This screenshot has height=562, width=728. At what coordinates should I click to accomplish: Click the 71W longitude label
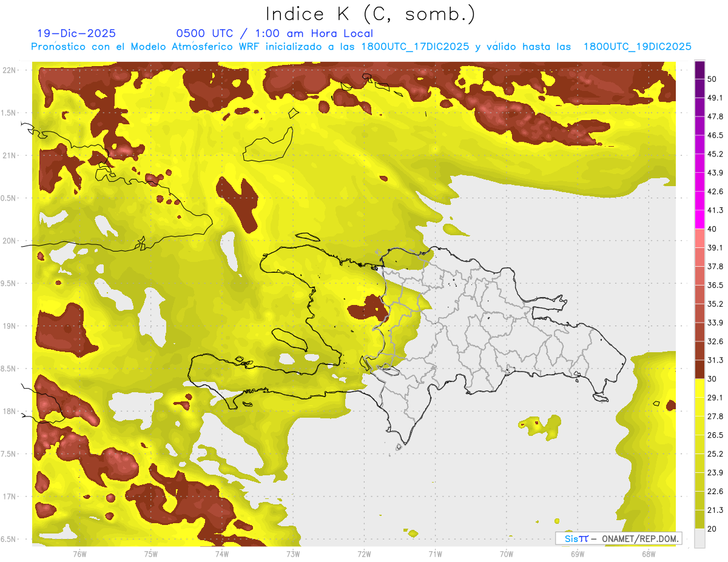[x=435, y=554]
